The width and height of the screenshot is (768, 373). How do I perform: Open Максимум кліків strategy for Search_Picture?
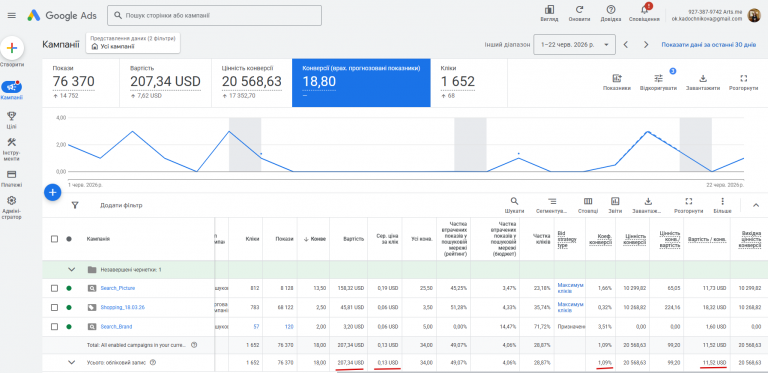(x=570, y=288)
